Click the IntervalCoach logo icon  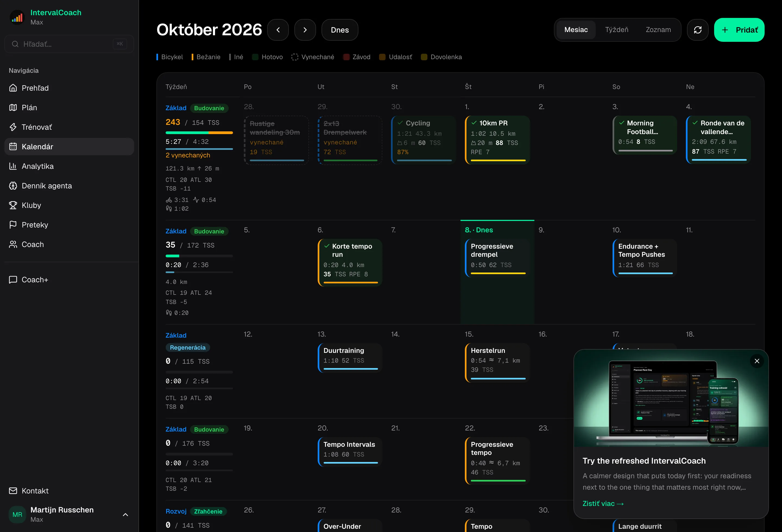coord(17,17)
